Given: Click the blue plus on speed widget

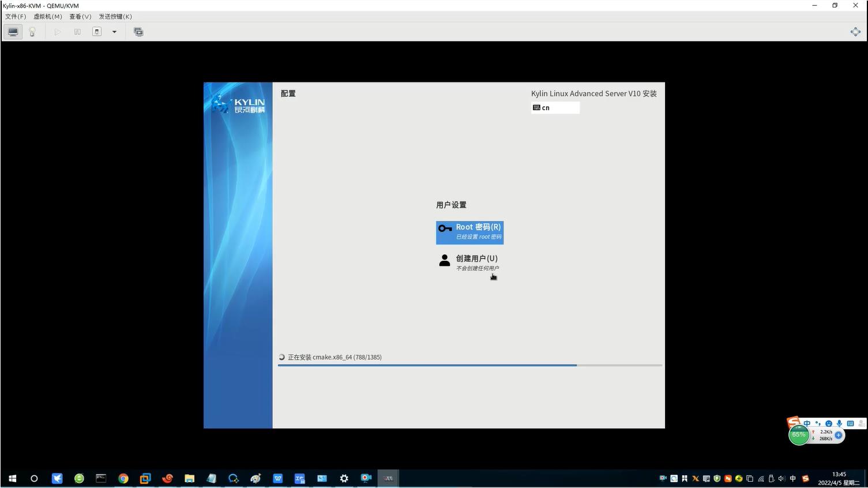Looking at the screenshot, I should [839, 435].
